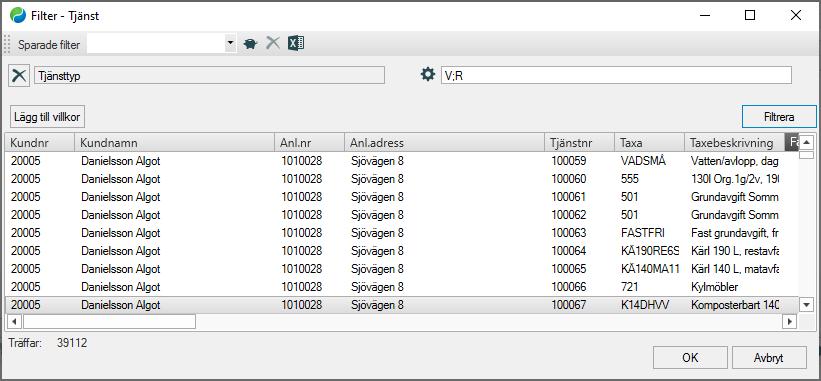Cancel with the Avbryt button
Image resolution: width=821 pixels, height=381 pixels.
click(769, 358)
